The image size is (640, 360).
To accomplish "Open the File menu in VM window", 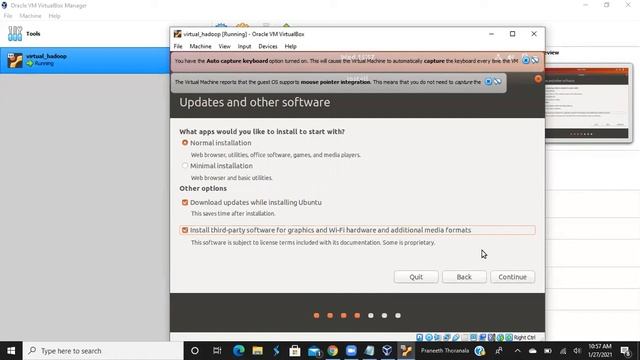I will click(178, 47).
